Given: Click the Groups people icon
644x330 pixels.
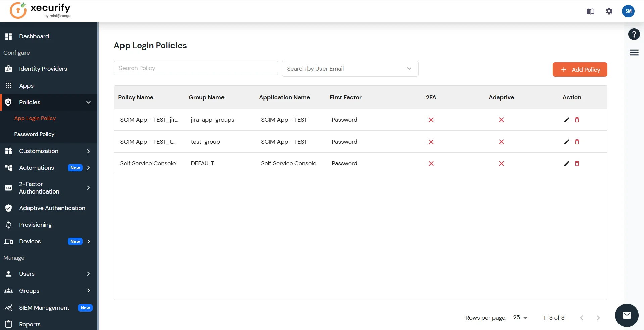Looking at the screenshot, I should point(9,291).
